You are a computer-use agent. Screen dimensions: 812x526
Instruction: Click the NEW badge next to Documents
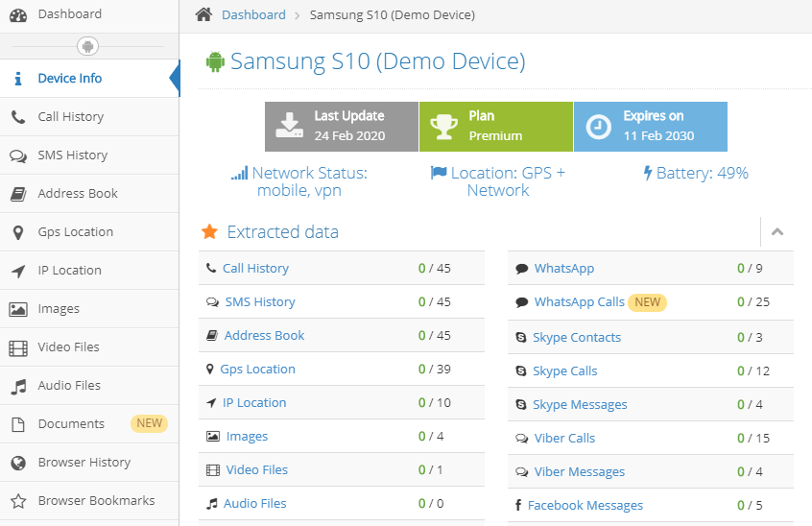[x=149, y=423]
